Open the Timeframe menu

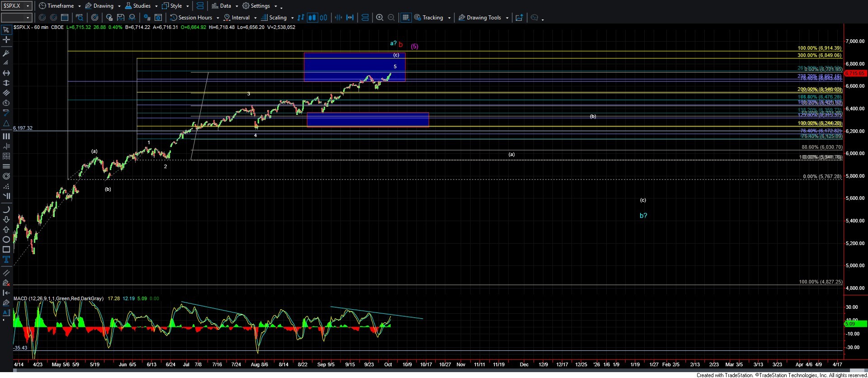pos(60,6)
